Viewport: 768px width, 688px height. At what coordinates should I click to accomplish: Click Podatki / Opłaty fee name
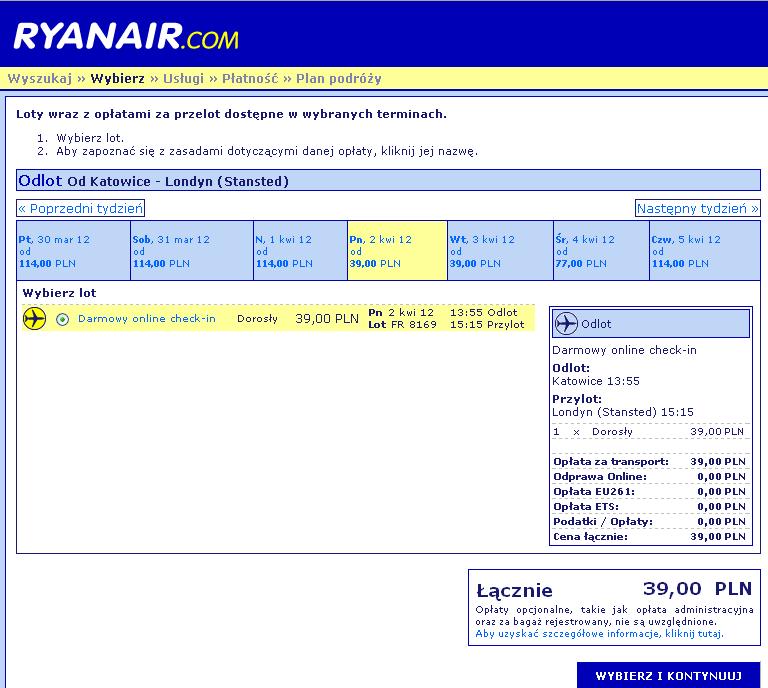point(603,522)
